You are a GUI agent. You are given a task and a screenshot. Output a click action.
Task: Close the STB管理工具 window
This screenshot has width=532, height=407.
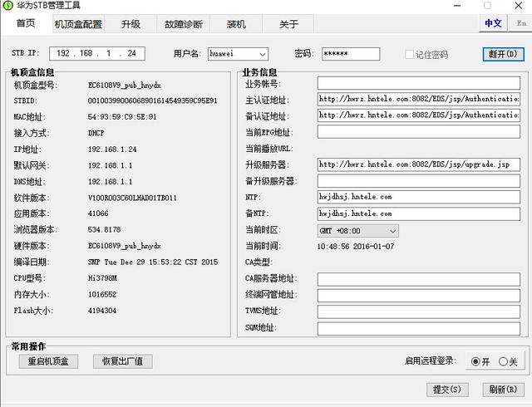(519, 6)
